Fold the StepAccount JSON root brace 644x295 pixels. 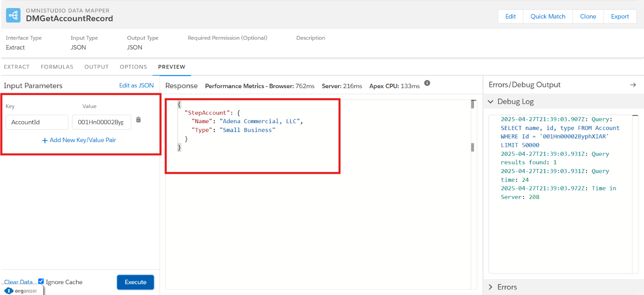[179, 104]
